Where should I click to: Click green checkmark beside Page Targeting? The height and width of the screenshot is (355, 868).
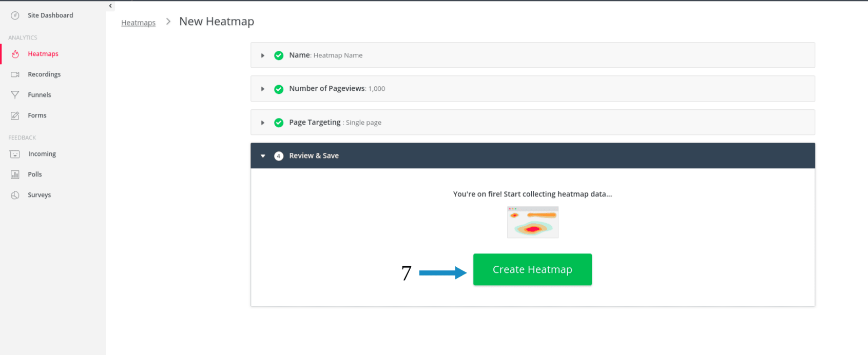(x=279, y=123)
